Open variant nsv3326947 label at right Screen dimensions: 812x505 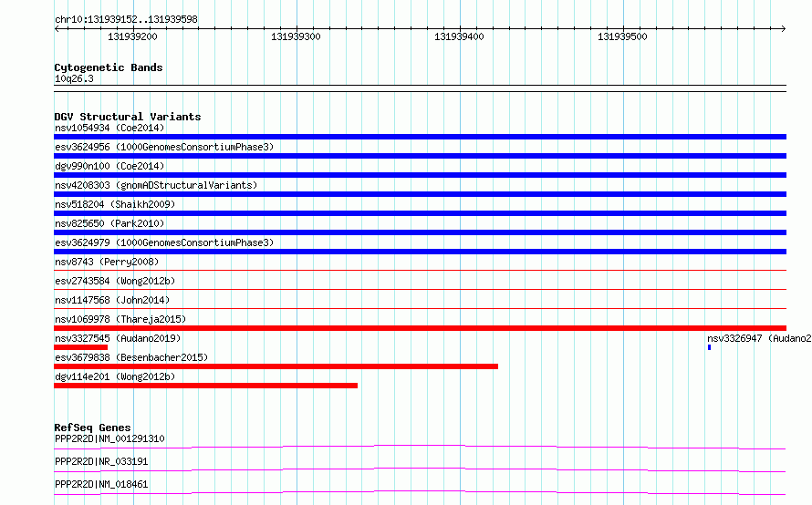[759, 338]
